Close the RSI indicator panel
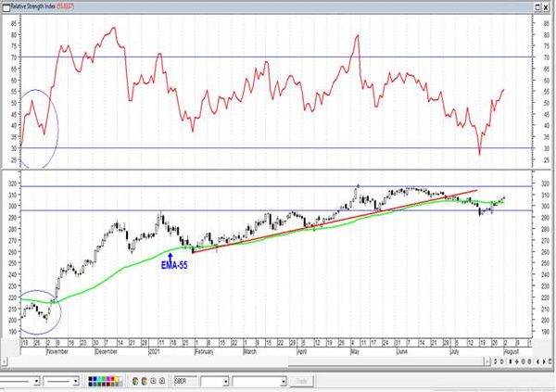Screen dimensions: 556x392 tap(546, 6)
